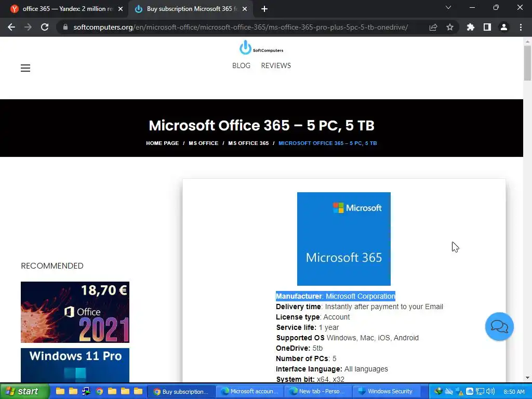This screenshot has width=532, height=399.
Task: Open the Windows 11 Pro recommended banner
Action: (x=75, y=365)
